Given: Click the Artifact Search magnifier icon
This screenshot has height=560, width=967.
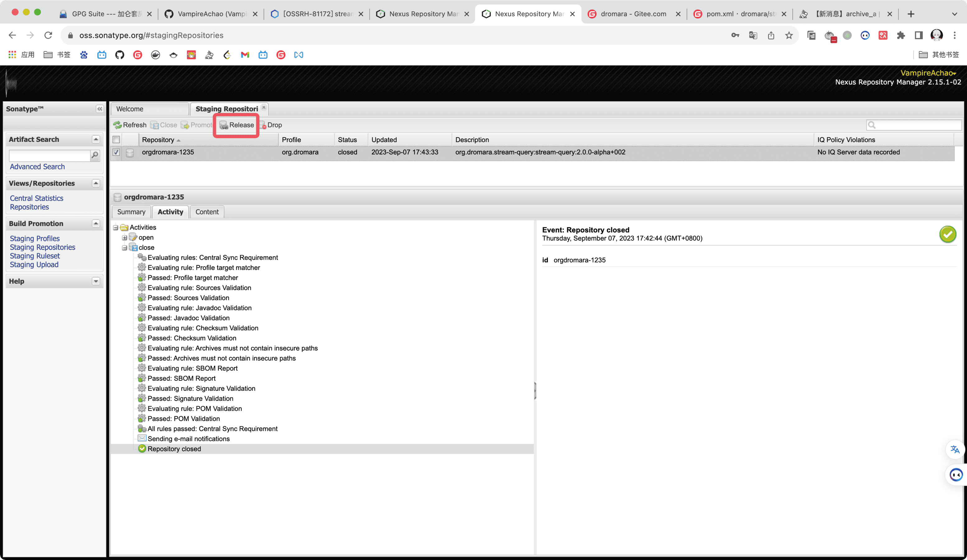Looking at the screenshot, I should click(x=95, y=155).
